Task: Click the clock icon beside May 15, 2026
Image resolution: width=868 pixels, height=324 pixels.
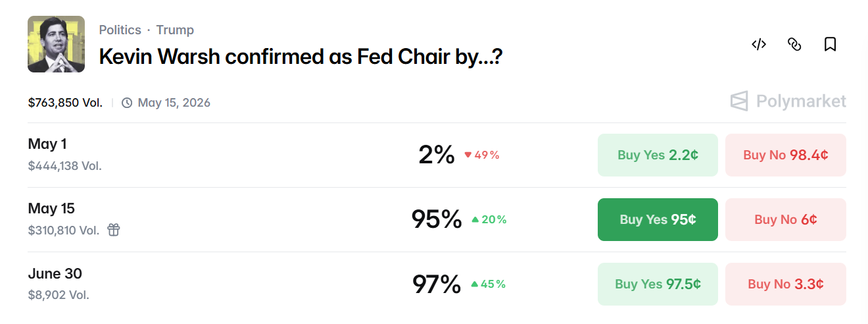Action: pyautogui.click(x=127, y=103)
